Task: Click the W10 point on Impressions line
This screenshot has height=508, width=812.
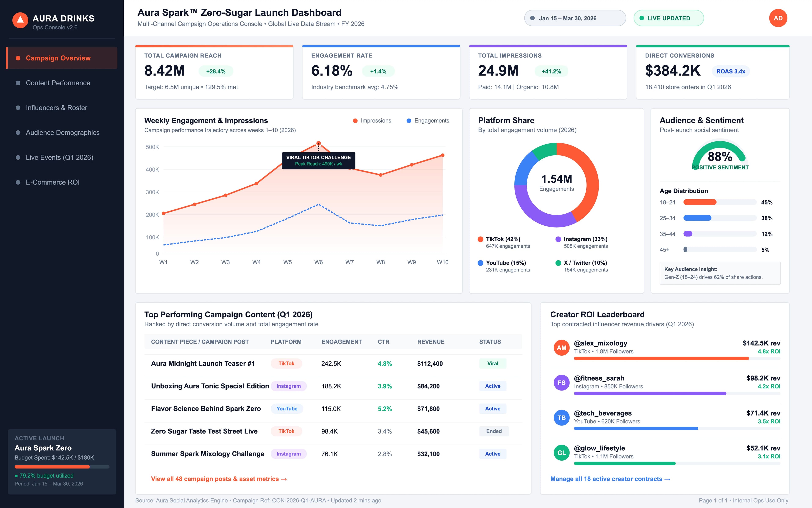Action: [x=443, y=155]
